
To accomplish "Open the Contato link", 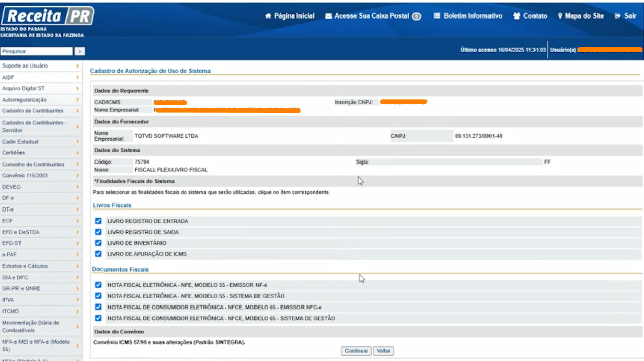I will coord(535,16).
